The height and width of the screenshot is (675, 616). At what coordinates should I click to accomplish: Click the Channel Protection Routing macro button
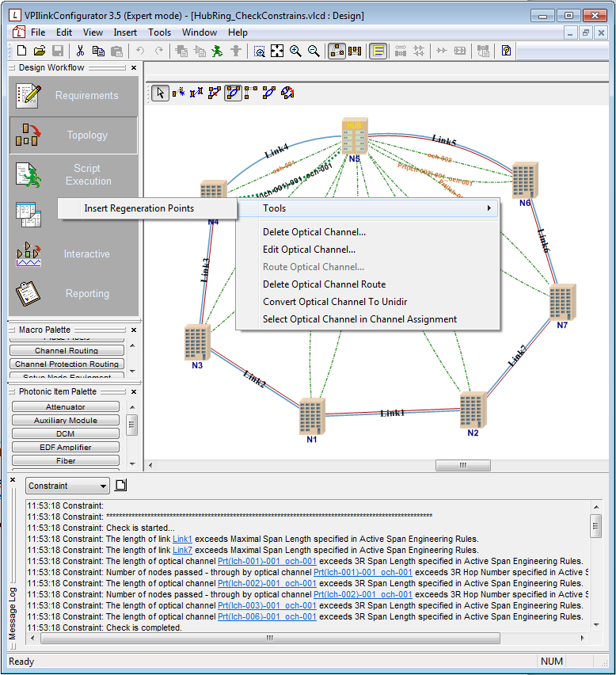tap(67, 364)
